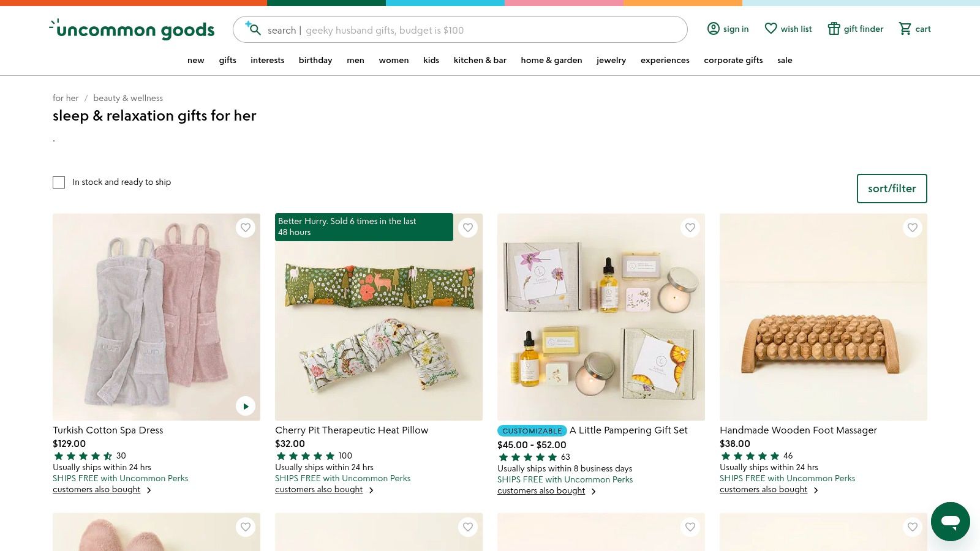Expand customers also bought under Spa Dress

pos(102,490)
